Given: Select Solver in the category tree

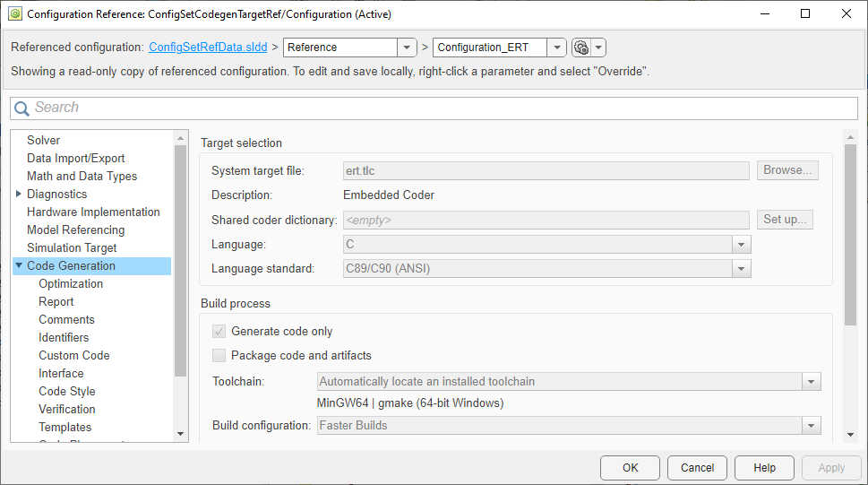Looking at the screenshot, I should click(44, 140).
